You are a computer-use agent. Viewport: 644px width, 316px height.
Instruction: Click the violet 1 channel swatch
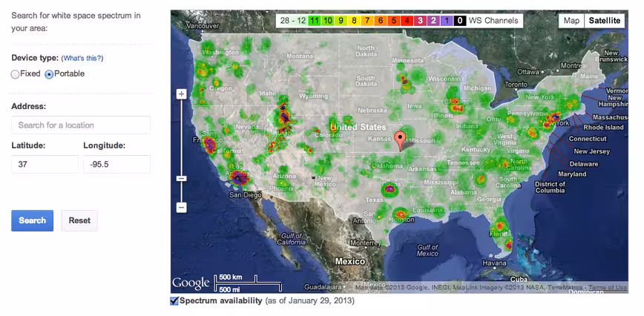click(x=447, y=21)
